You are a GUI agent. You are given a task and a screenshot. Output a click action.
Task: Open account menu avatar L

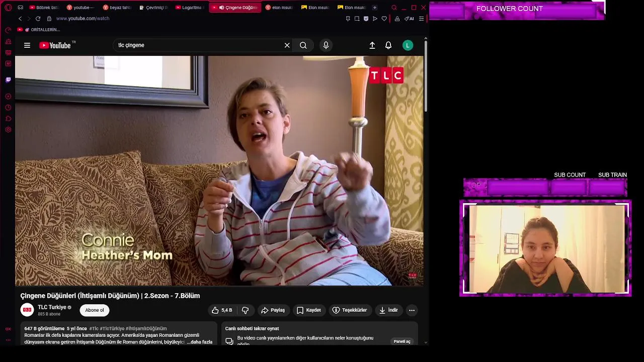[x=408, y=45]
